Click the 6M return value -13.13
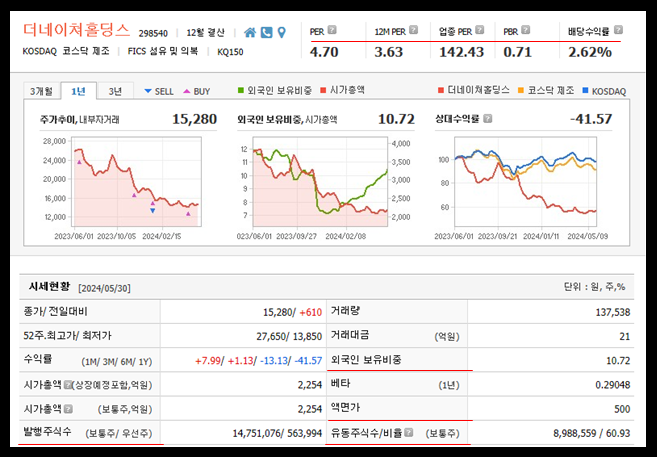This screenshot has width=659, height=457. click(274, 361)
